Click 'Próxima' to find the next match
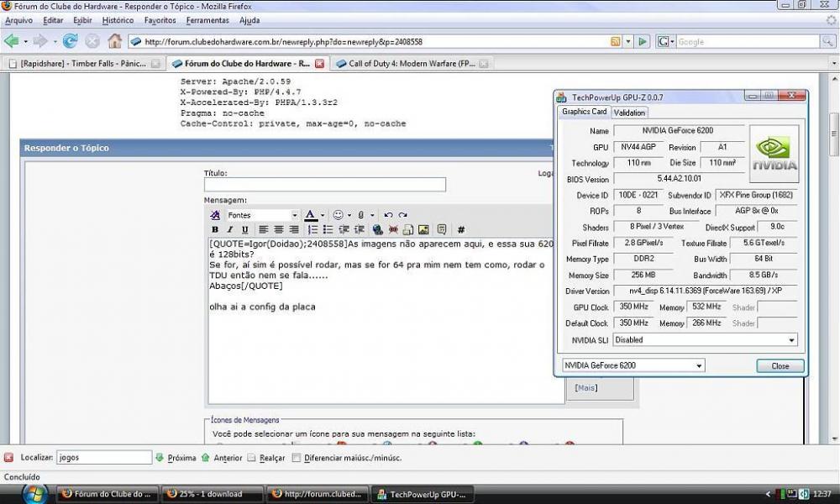The image size is (840, 504). [x=176, y=458]
